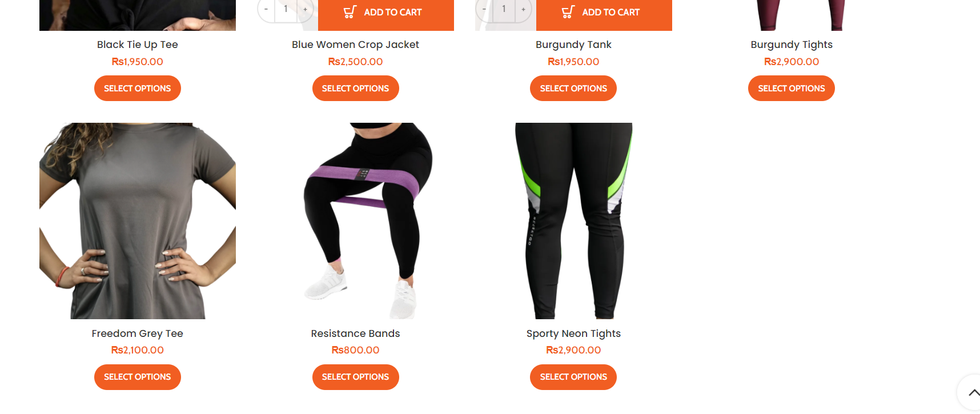Select options for Resistance Bands
This screenshot has height=414, width=980.
(356, 377)
